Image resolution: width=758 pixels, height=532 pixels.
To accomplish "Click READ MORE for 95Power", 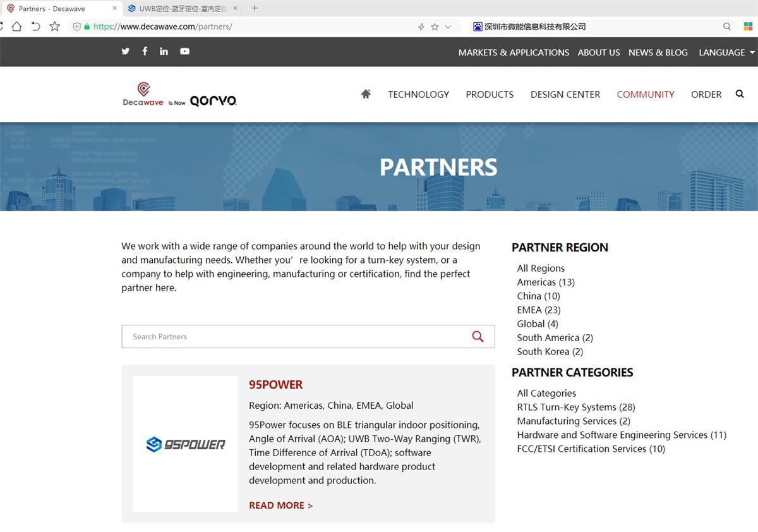I will [x=280, y=505].
